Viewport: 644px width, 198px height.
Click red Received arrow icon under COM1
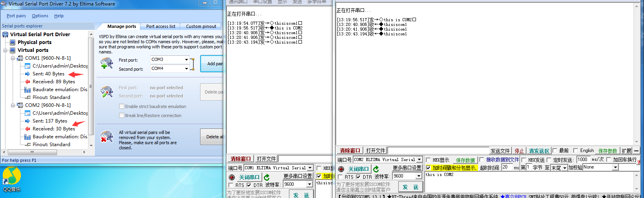28,82
